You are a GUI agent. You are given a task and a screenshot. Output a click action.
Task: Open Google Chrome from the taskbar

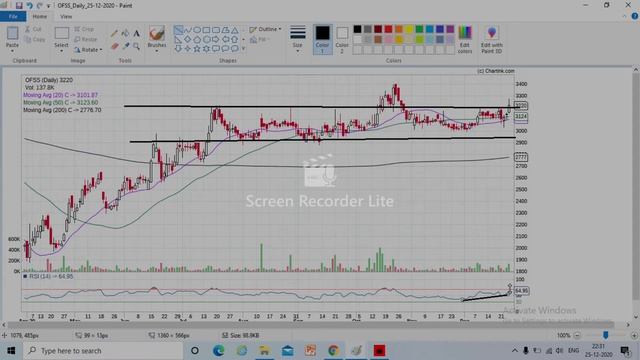click(333, 351)
